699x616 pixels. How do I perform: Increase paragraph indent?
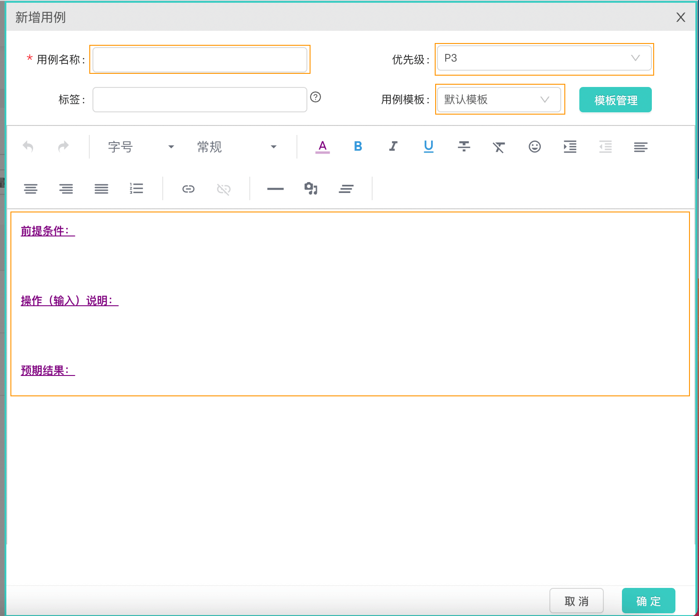point(570,146)
